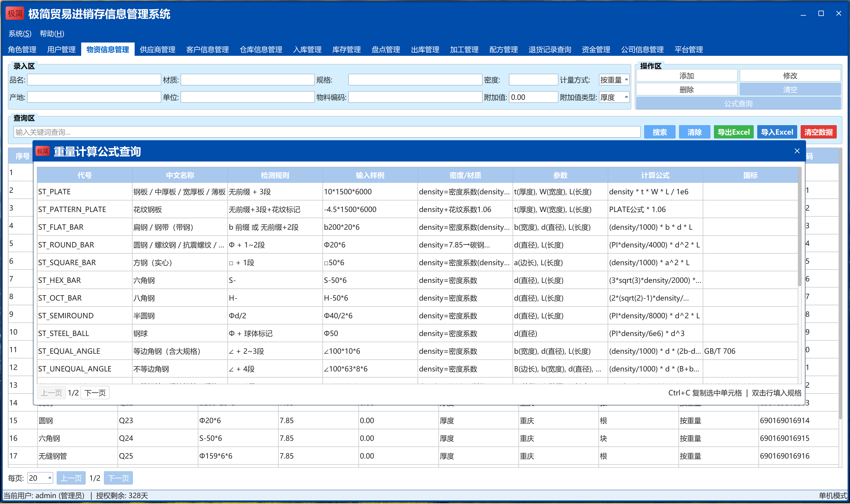Click the 单位 input field
Screen dimensions: 850x504
click(x=248, y=97)
